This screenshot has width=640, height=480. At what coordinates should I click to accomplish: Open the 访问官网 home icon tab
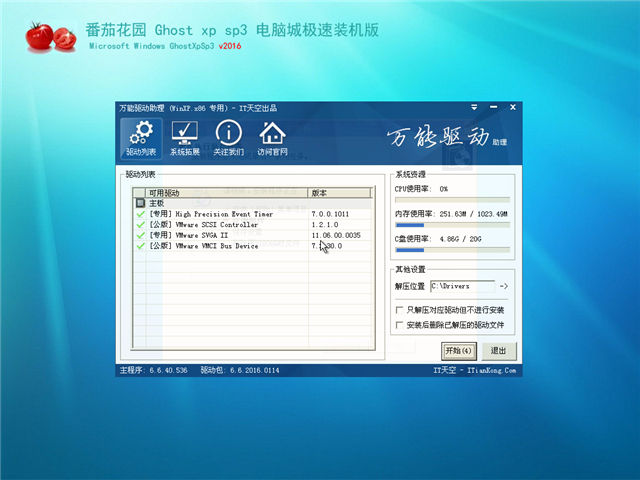click(x=272, y=139)
